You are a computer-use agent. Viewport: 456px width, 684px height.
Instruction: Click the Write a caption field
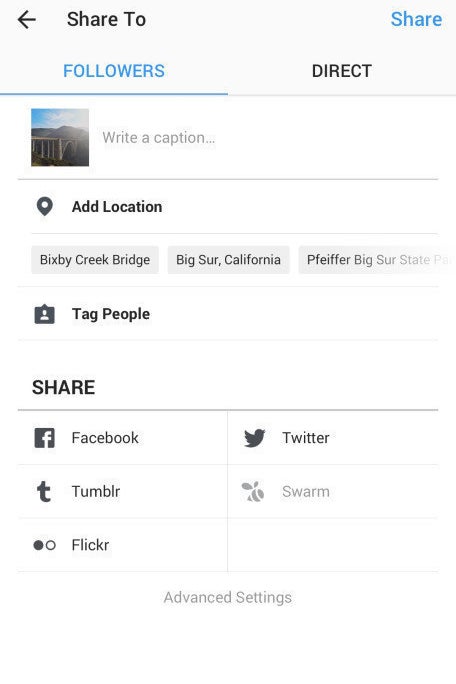[270, 138]
